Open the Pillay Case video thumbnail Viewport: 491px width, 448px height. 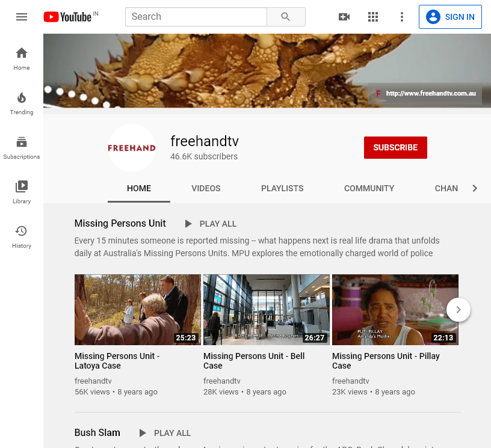pyautogui.click(x=395, y=310)
